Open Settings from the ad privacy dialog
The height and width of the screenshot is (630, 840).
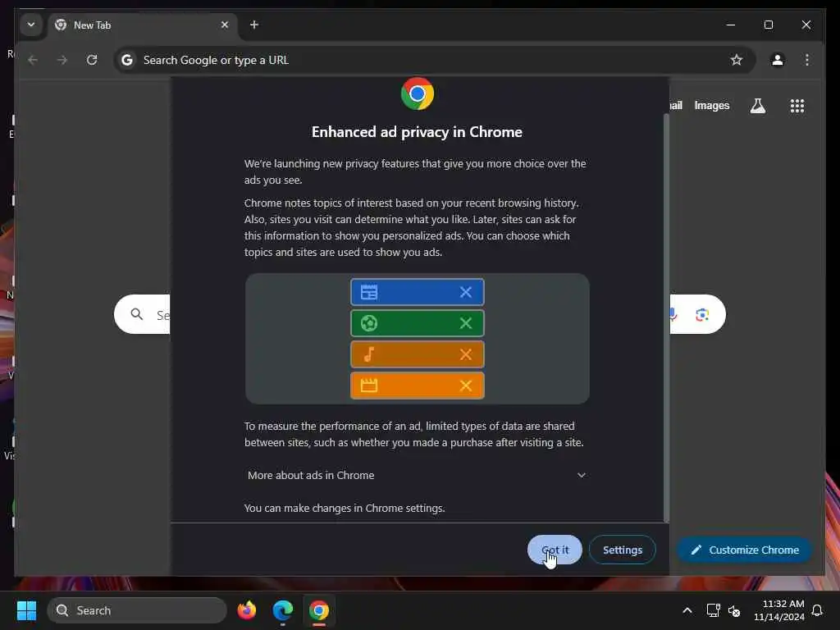pyautogui.click(x=622, y=550)
